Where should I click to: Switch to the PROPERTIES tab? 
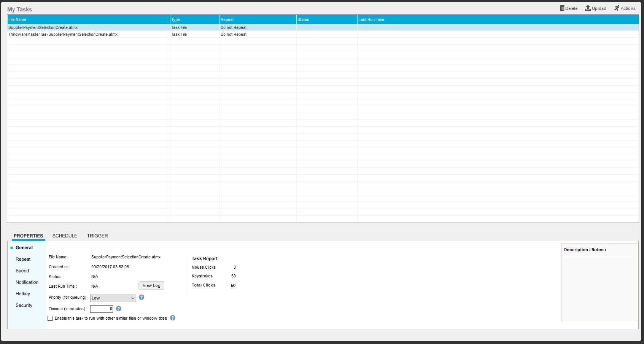[x=29, y=236]
